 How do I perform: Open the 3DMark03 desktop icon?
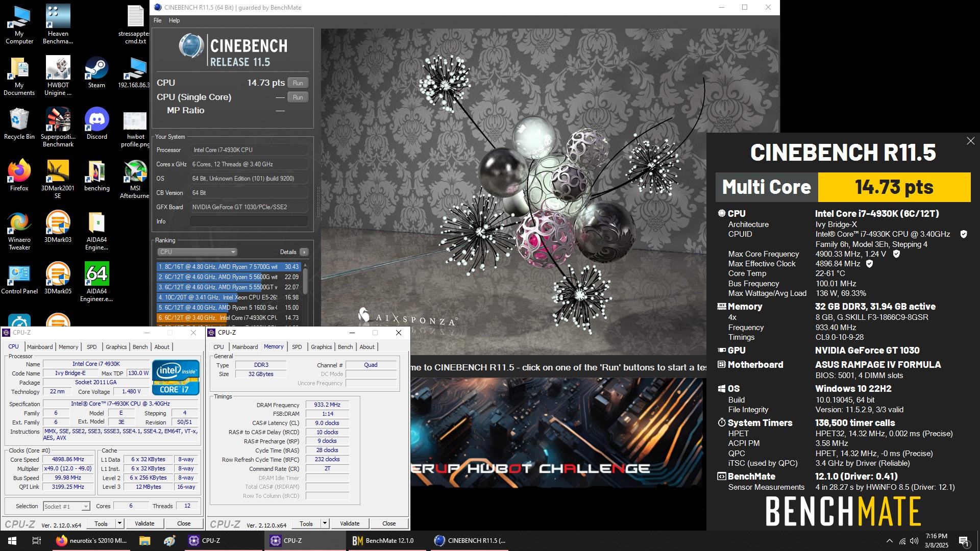[58, 227]
